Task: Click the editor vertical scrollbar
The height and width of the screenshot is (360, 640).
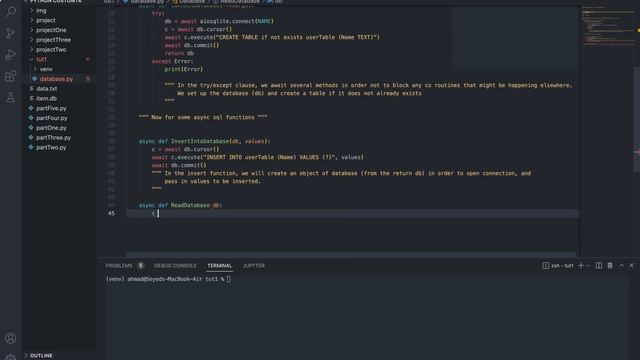Action: (636, 120)
